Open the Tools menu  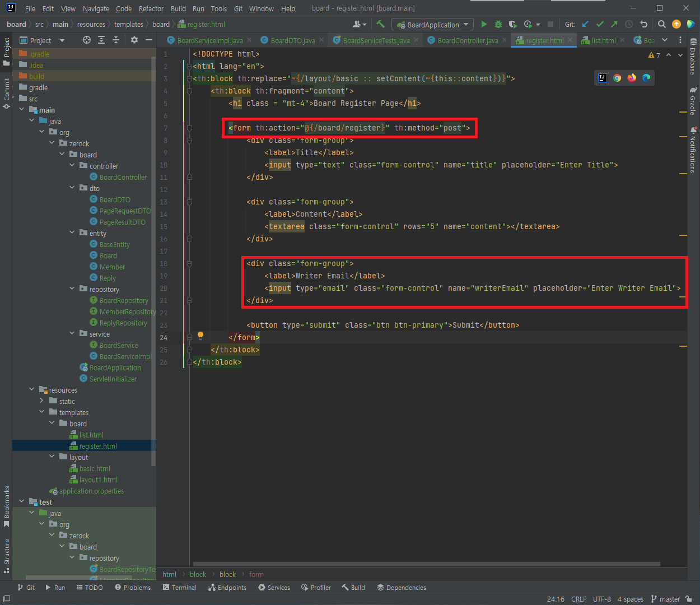(218, 8)
